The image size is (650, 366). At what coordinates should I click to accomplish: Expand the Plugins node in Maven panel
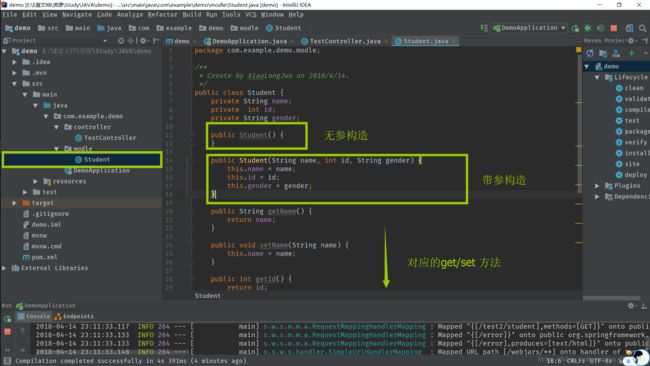(x=597, y=186)
